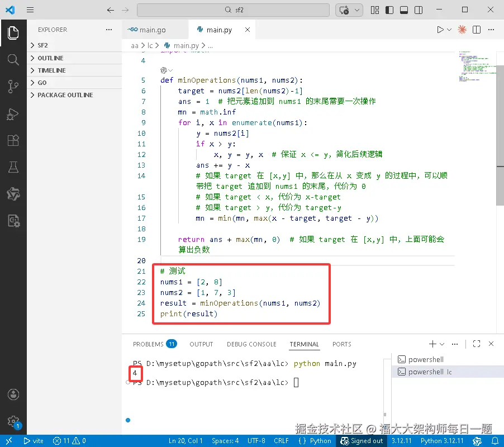The image size is (504, 447).
Task: Change end of line sequence CRLF
Action: pos(281,441)
